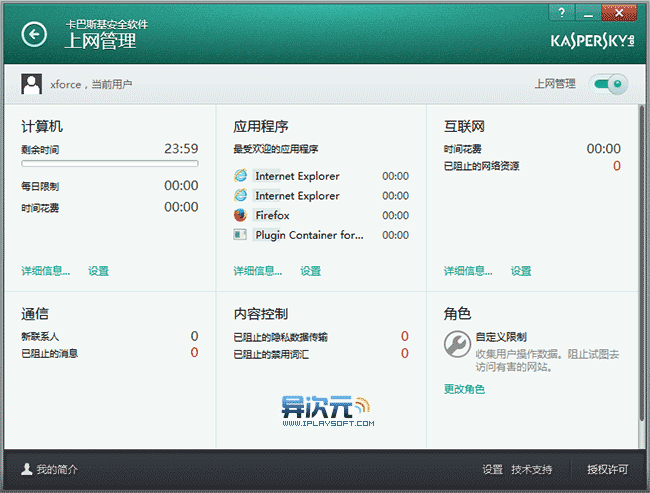Select the first Internet Explorer entry text
The width and height of the screenshot is (650, 493).
tap(297, 176)
